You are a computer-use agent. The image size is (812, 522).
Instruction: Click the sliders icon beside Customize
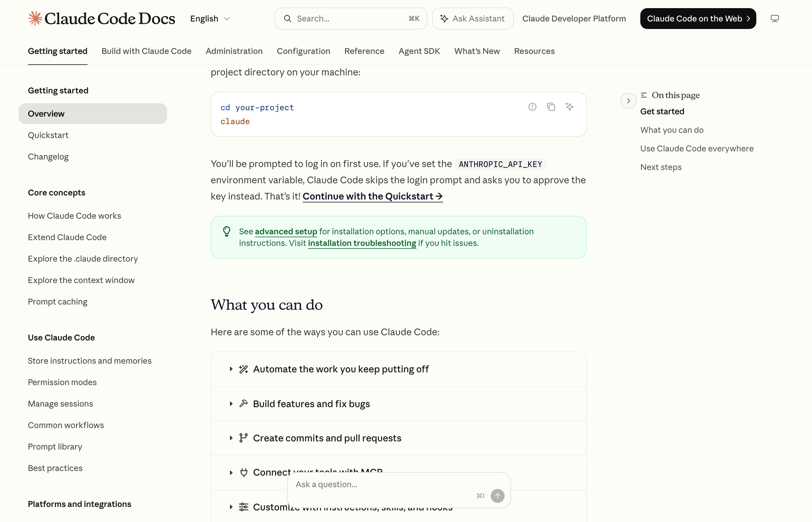pyautogui.click(x=243, y=507)
